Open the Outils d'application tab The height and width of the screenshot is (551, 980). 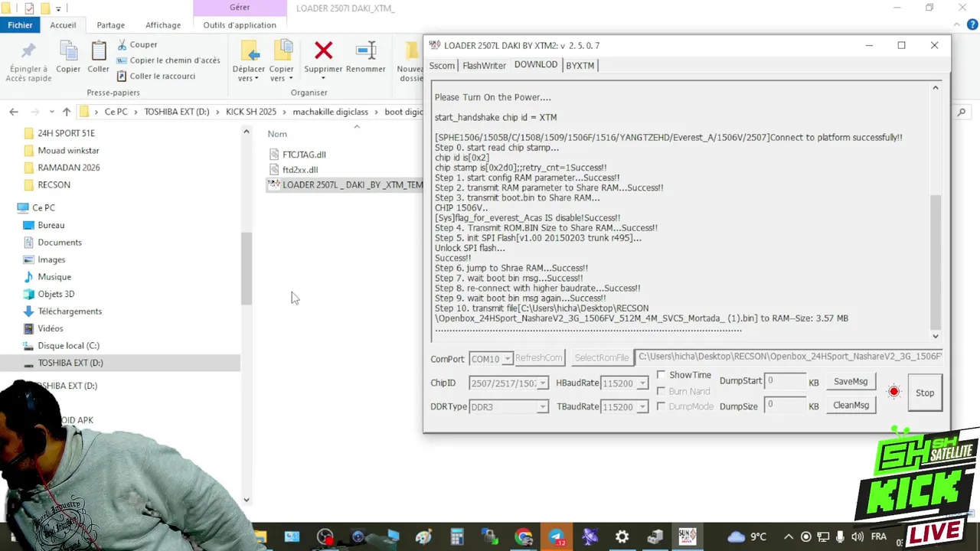coord(240,24)
